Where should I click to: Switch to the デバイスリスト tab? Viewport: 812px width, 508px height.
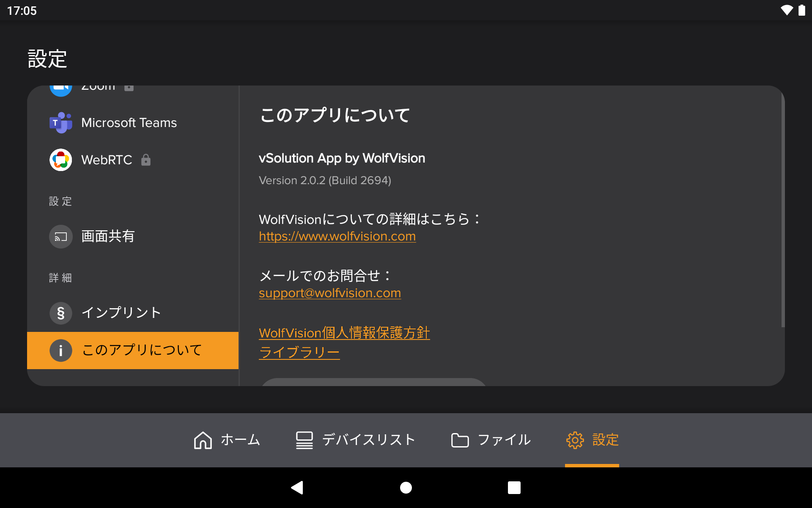[x=355, y=440]
